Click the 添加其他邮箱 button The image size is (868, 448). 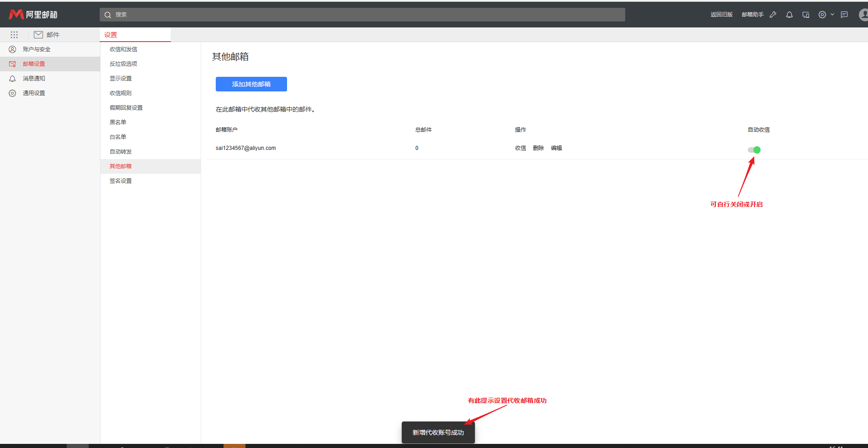(251, 84)
